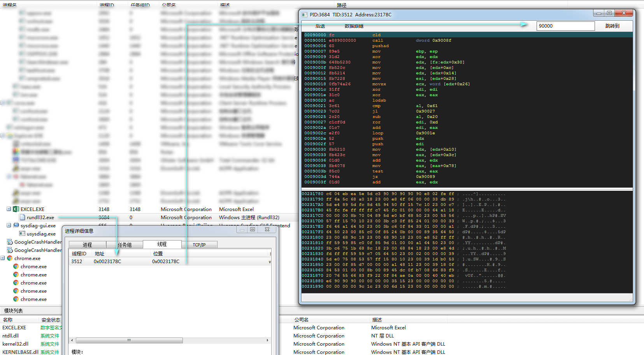Click the Excel icon beside EXCEL.EXE process
644x355 pixels.
16,209
